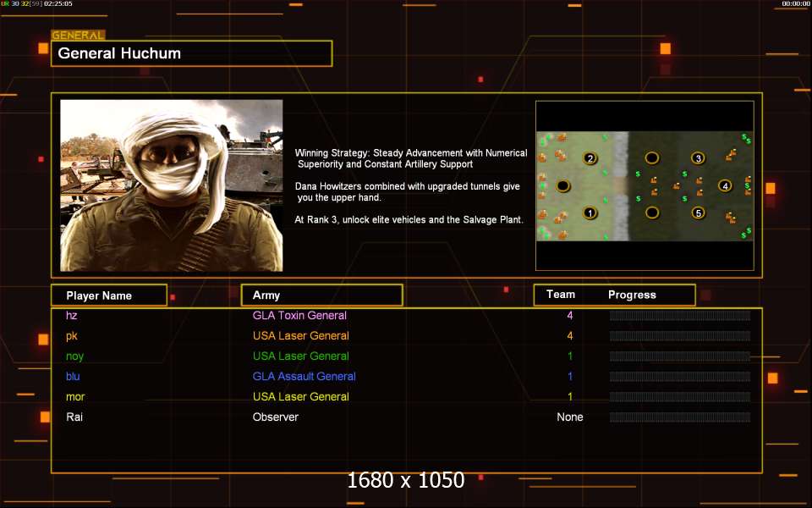Click the empty slot left of marker 3
The width and height of the screenshot is (812, 508).
pos(652,158)
